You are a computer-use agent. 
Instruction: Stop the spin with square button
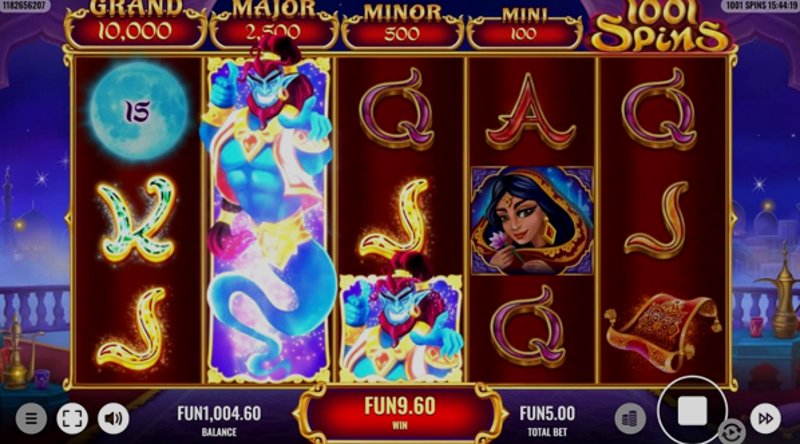pyautogui.click(x=692, y=410)
